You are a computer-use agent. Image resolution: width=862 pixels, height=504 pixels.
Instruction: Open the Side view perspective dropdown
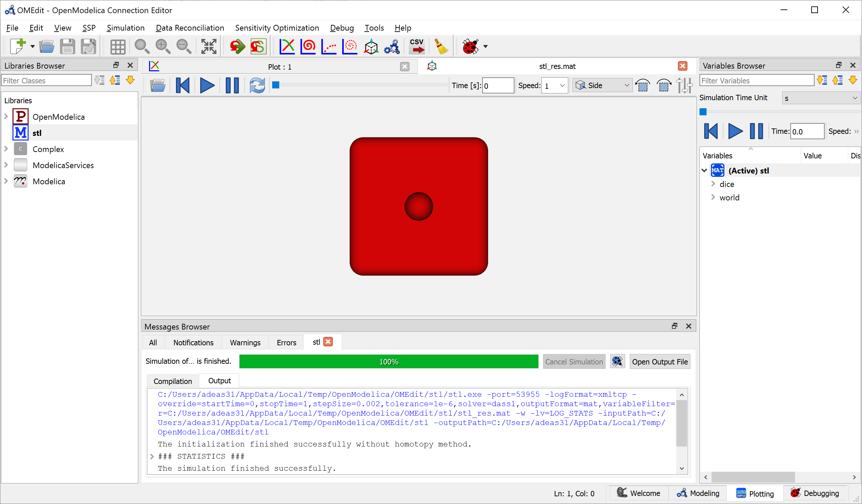pyautogui.click(x=602, y=85)
